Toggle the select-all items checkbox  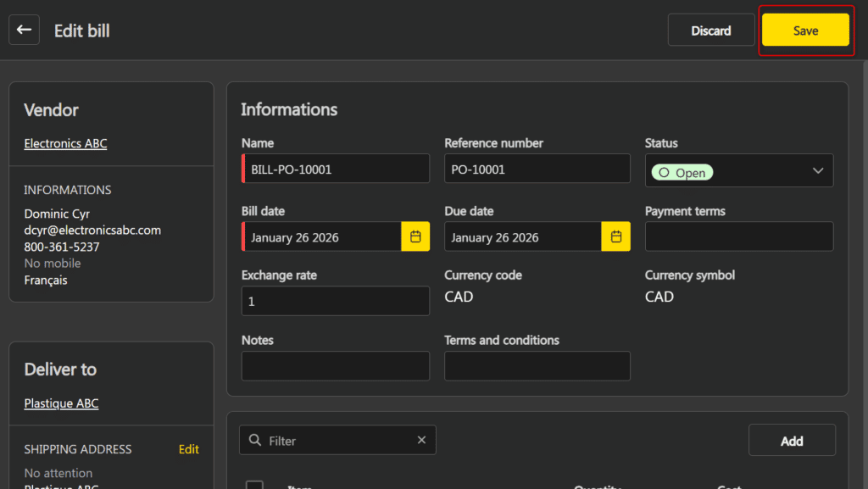pyautogui.click(x=254, y=485)
